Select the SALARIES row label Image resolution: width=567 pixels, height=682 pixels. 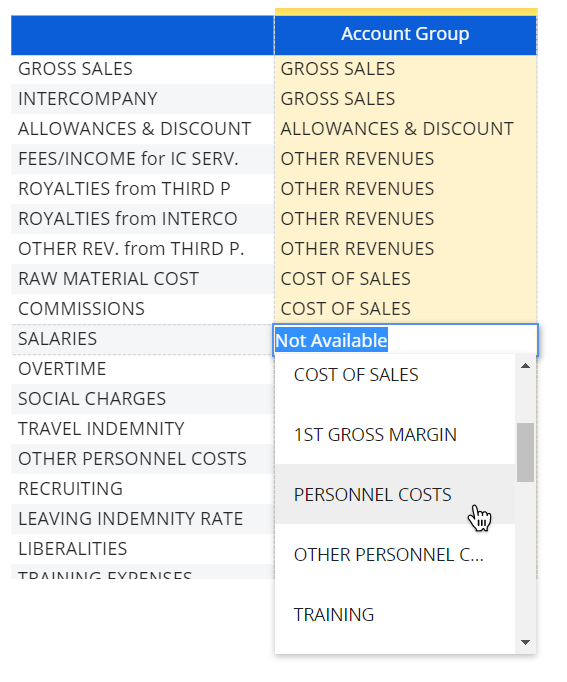click(57, 339)
